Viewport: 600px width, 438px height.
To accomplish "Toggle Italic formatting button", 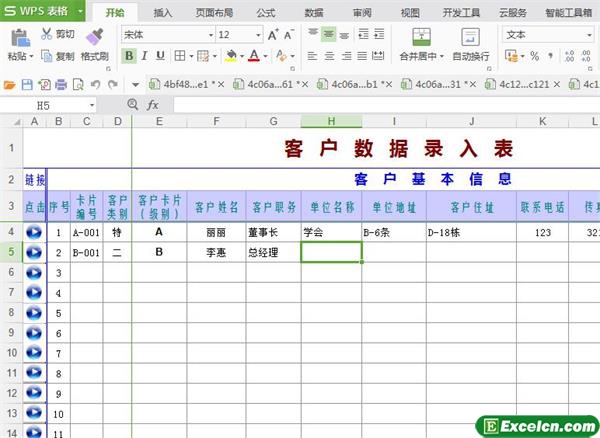I will 144,56.
